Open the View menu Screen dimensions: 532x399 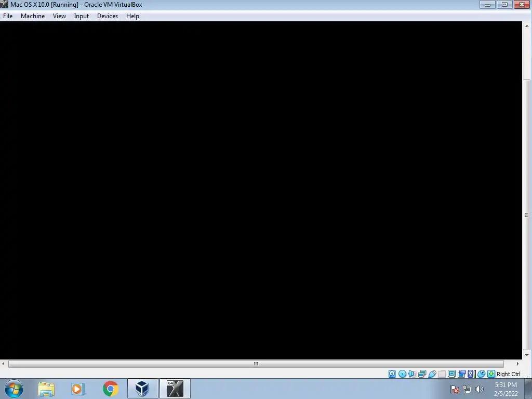point(59,16)
